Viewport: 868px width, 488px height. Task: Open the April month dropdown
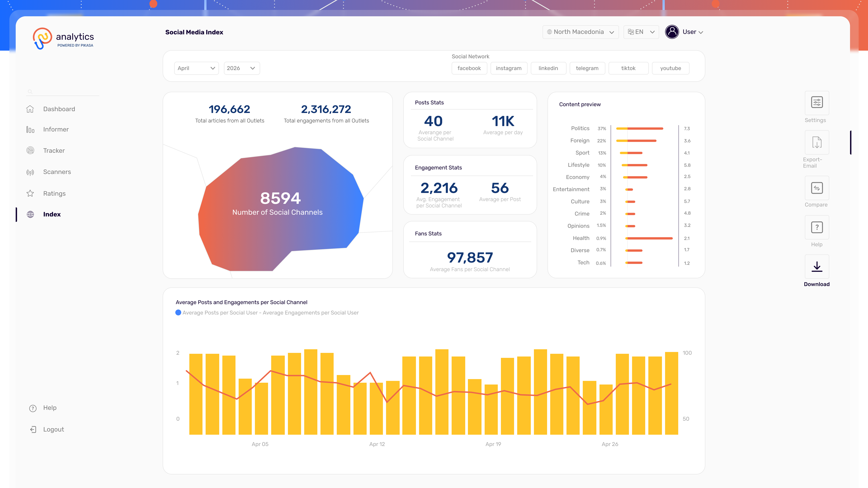pyautogui.click(x=196, y=68)
